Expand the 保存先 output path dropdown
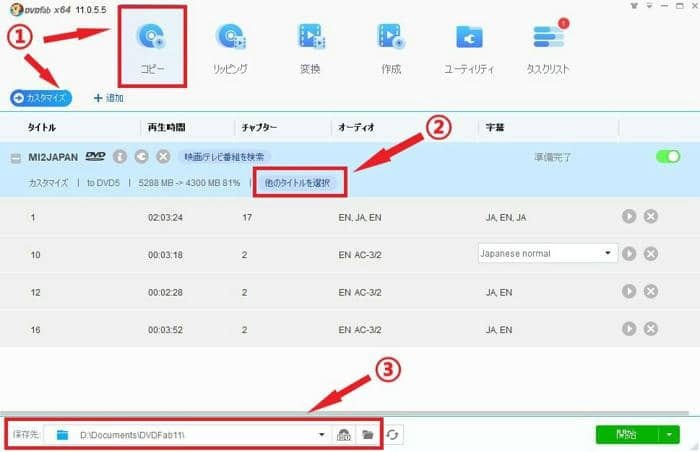700x452 pixels. 321,435
